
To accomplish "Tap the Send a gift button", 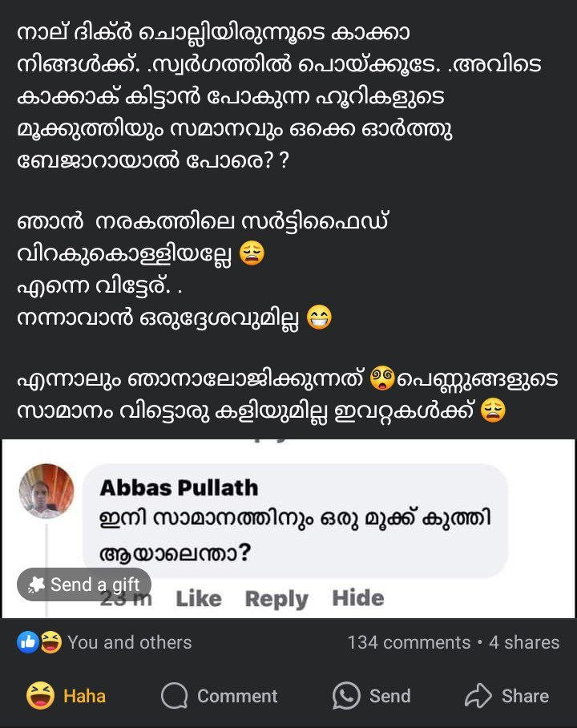I will click(x=84, y=585).
